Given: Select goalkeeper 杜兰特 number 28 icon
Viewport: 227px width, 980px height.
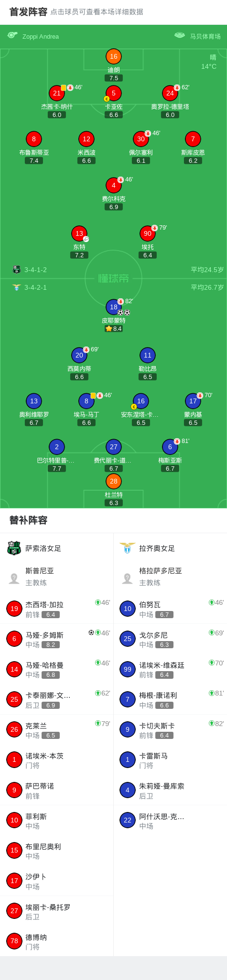Looking at the screenshot, I should pyautogui.click(x=113, y=481).
